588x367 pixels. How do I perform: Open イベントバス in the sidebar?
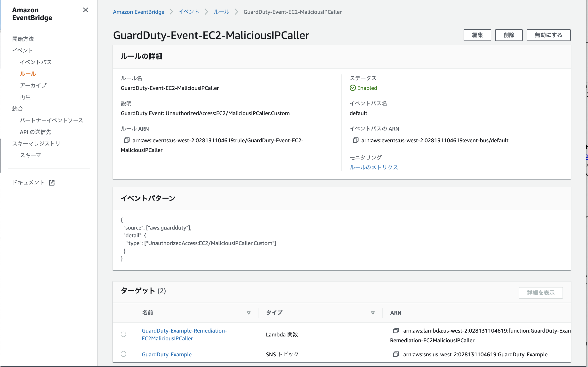36,62
